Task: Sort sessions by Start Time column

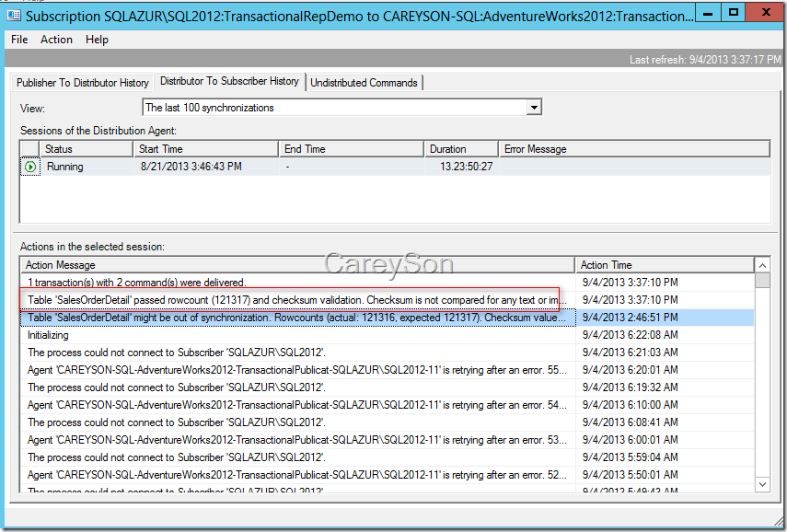Action: 206,149
